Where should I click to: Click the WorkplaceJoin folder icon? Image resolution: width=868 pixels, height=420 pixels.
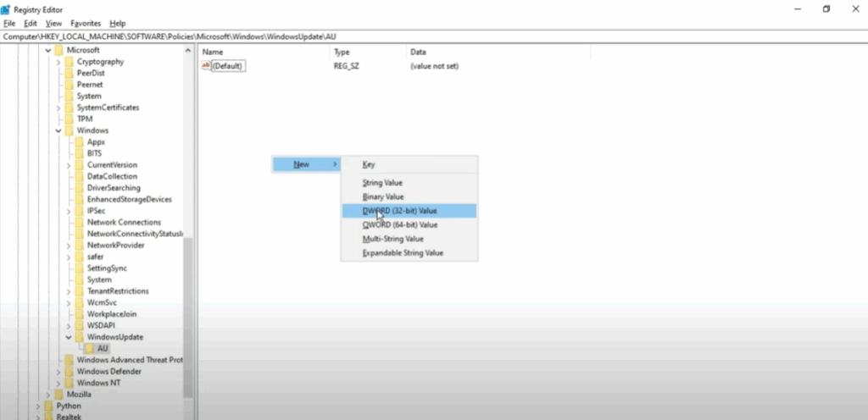tap(79, 314)
